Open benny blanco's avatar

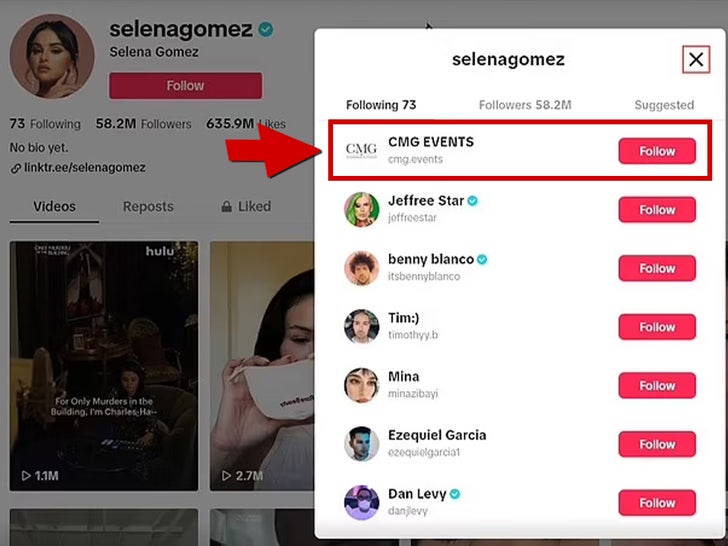[x=361, y=268]
